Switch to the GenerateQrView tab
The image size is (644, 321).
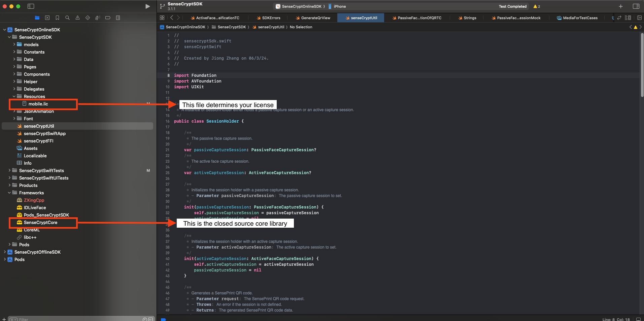[x=315, y=18]
